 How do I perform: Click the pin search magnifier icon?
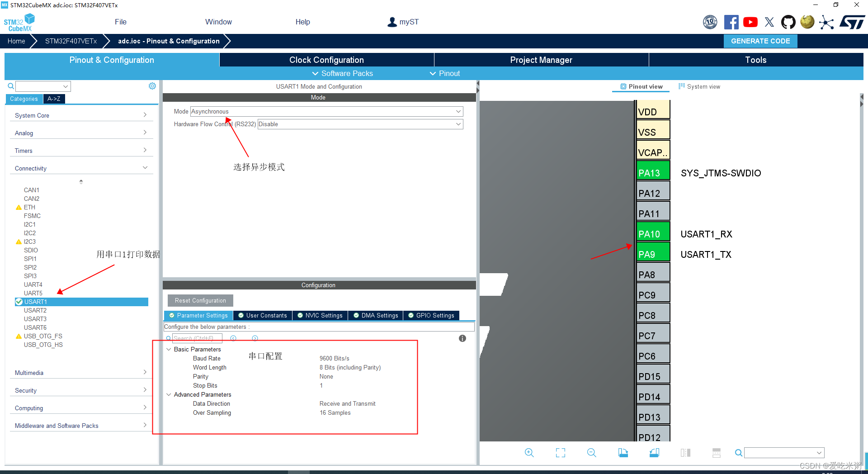click(738, 453)
